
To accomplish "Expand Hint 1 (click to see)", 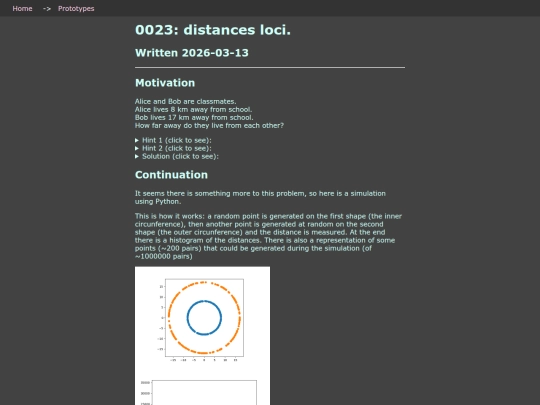I will [173, 140].
